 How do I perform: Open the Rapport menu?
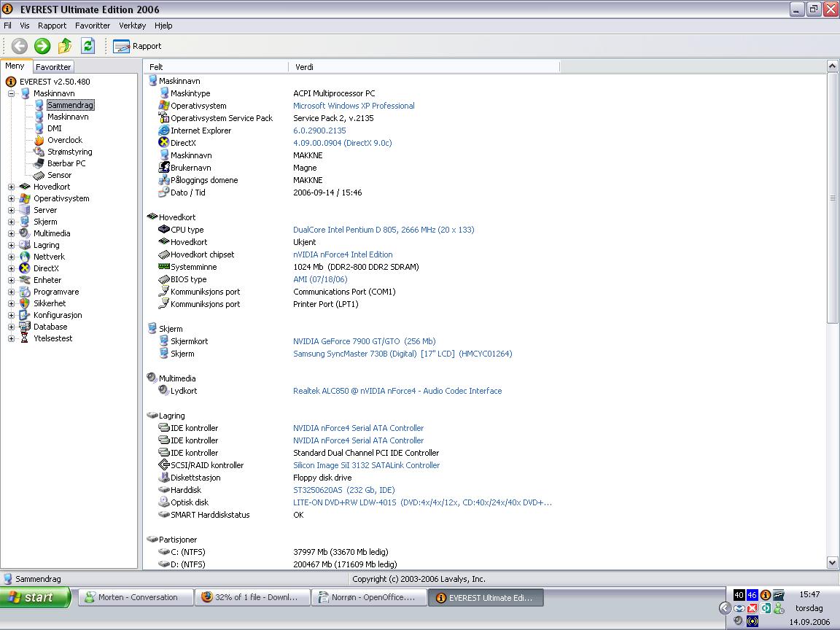(x=52, y=26)
